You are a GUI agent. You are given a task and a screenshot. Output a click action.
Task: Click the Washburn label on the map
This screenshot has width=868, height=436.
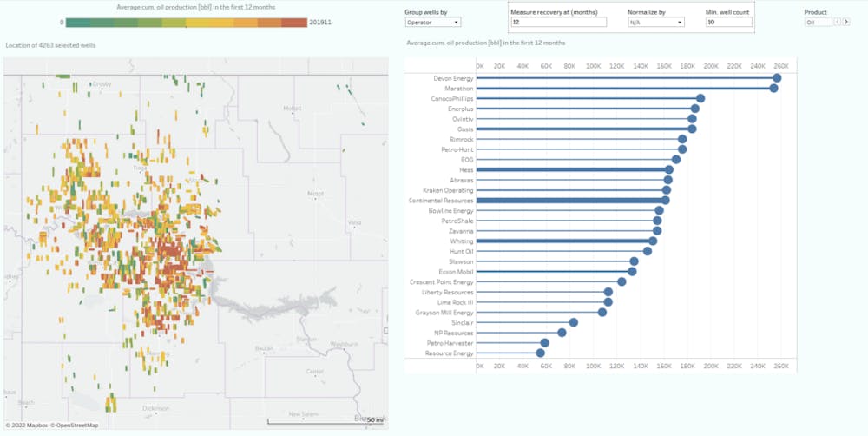click(345, 344)
